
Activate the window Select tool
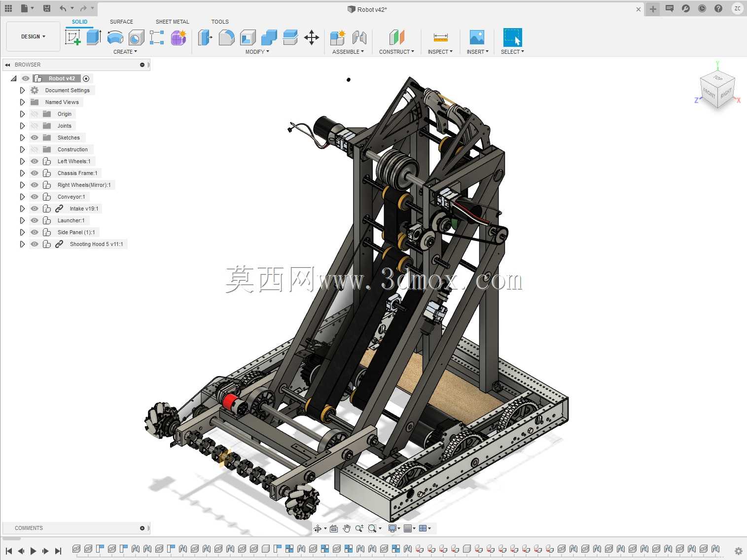point(512,37)
